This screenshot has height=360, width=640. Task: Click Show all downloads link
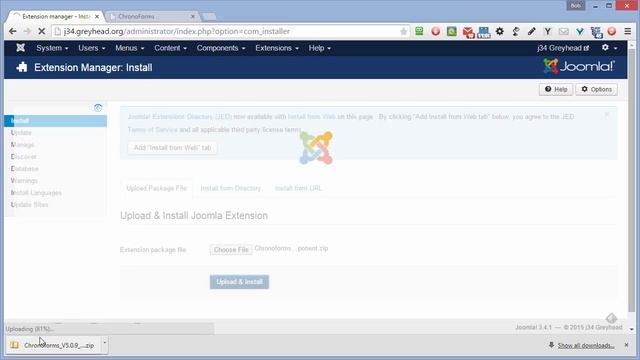(x=586, y=345)
